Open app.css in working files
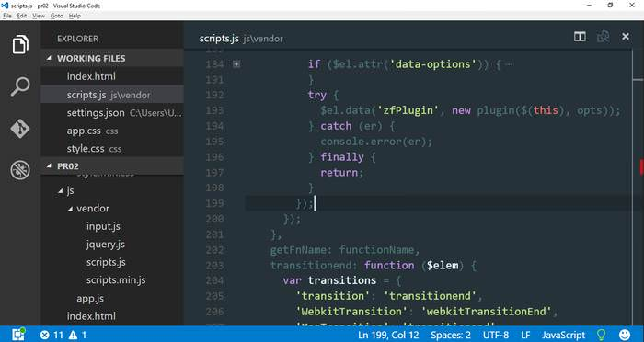This screenshot has width=644, height=342. [x=112, y=131]
